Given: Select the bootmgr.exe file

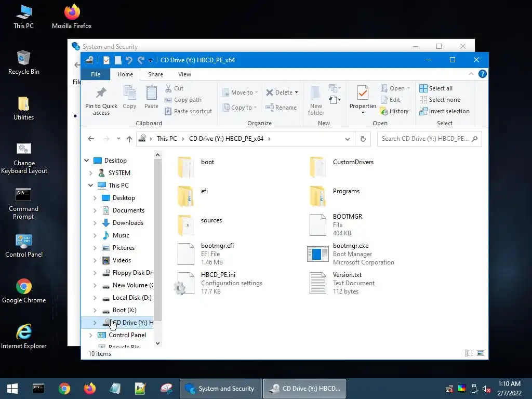Looking at the screenshot, I should tap(351, 254).
